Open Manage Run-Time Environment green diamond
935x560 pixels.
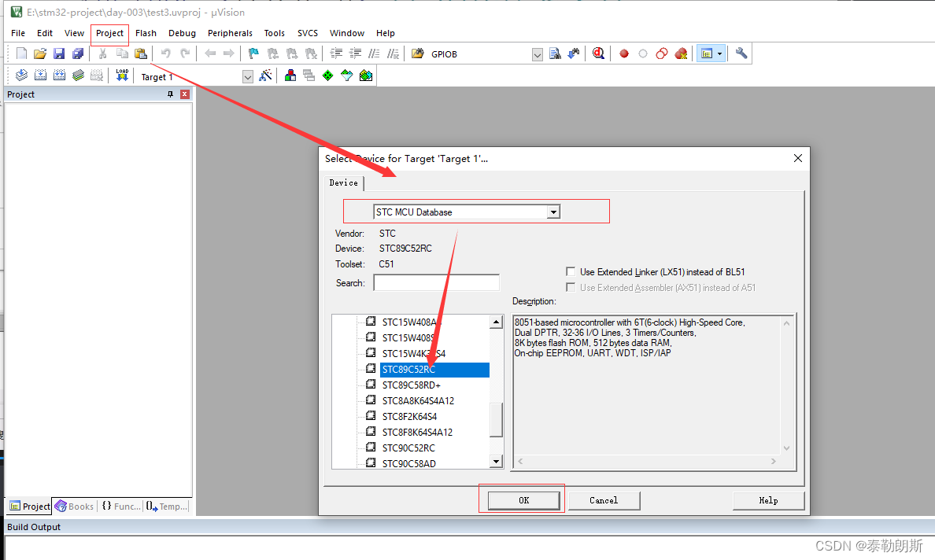328,75
